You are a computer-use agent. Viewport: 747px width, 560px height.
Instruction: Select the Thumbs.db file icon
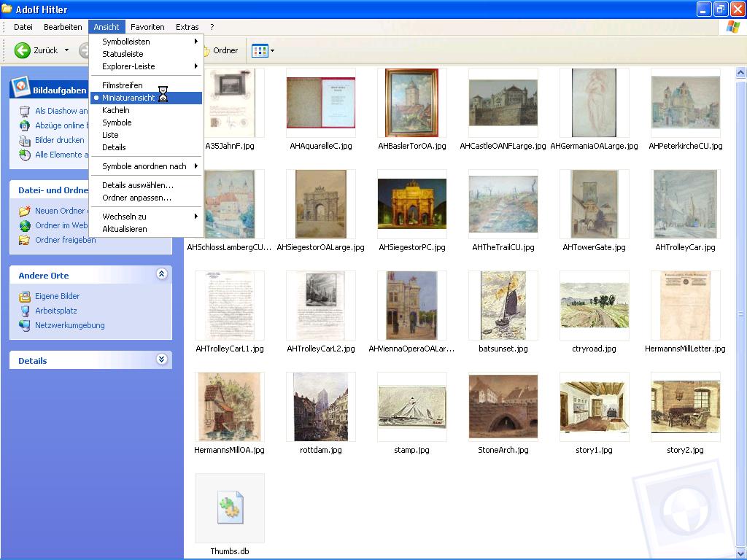pyautogui.click(x=230, y=509)
